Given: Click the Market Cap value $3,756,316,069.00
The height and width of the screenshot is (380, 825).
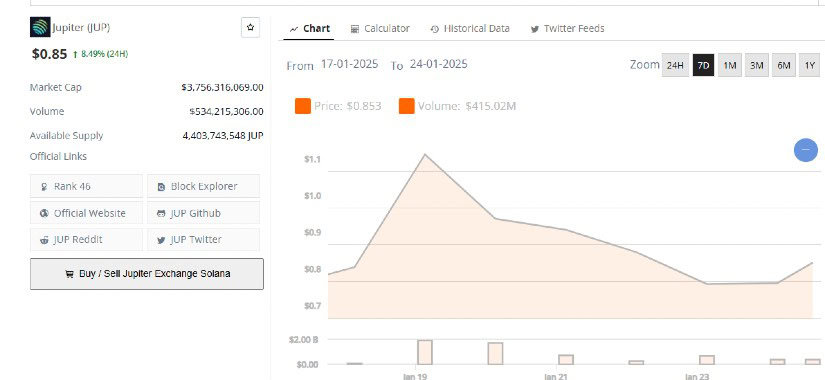Looking at the screenshot, I should pyautogui.click(x=222, y=87).
